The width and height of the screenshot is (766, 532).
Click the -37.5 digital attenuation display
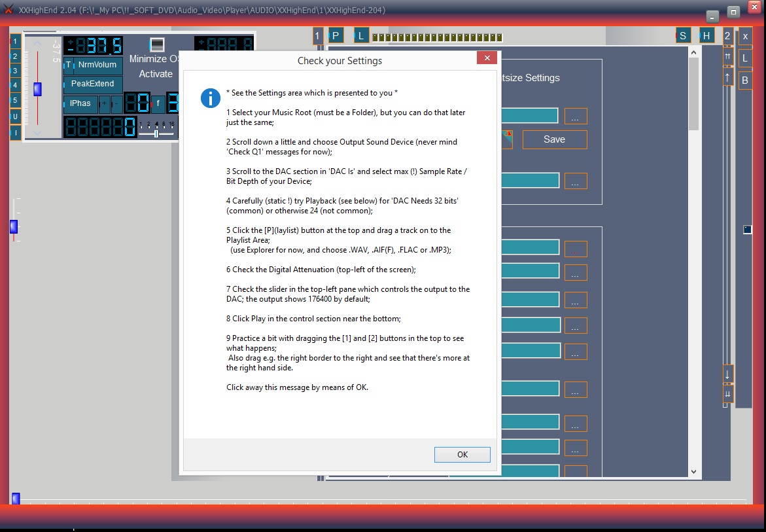[93, 46]
